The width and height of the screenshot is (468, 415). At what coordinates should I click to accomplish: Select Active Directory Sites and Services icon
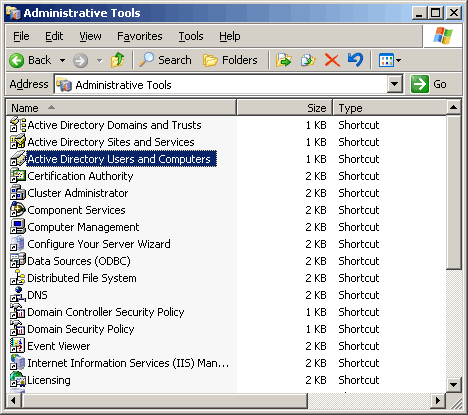[x=18, y=142]
